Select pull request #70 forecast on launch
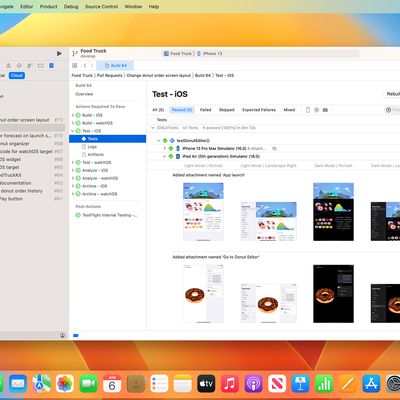This screenshot has width=400, height=400. 32,136
